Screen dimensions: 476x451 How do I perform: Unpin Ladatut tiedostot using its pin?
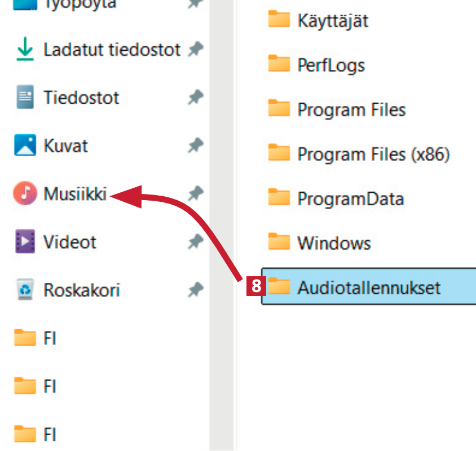195,50
